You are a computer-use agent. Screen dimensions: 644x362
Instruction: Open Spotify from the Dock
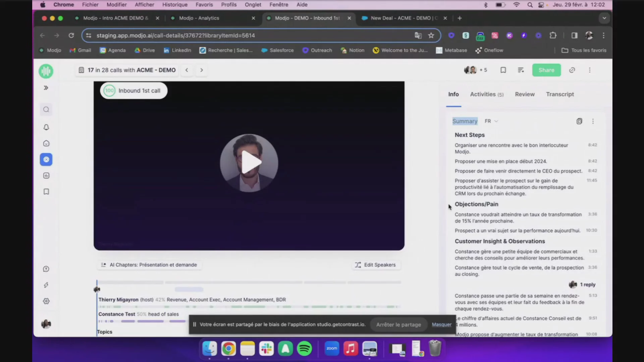[304, 349]
